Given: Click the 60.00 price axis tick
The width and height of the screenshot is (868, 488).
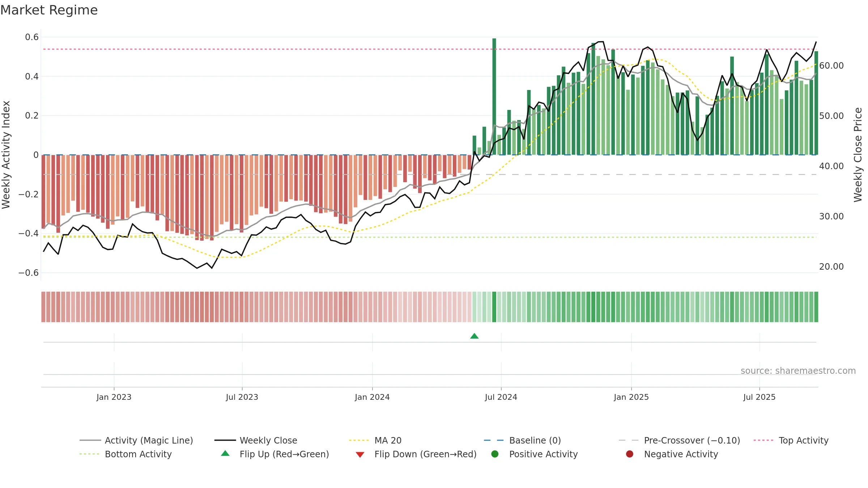Looking at the screenshot, I should coord(831,66).
